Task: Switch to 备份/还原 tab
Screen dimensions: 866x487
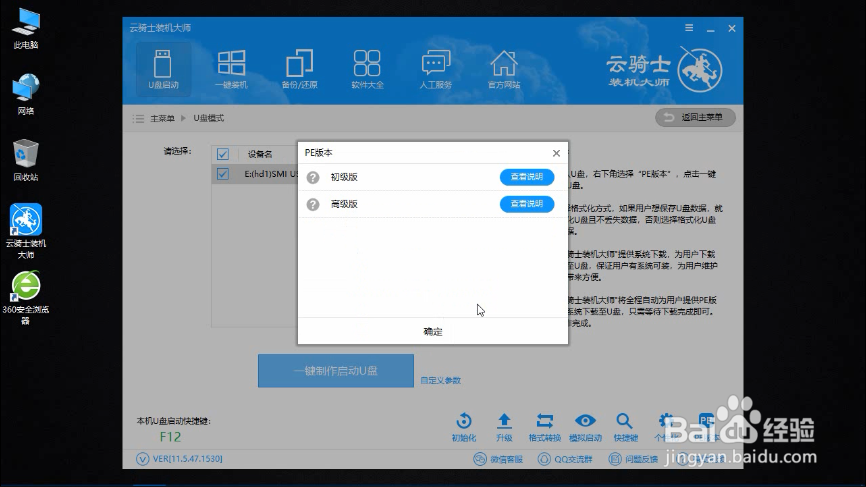Action: click(x=299, y=69)
